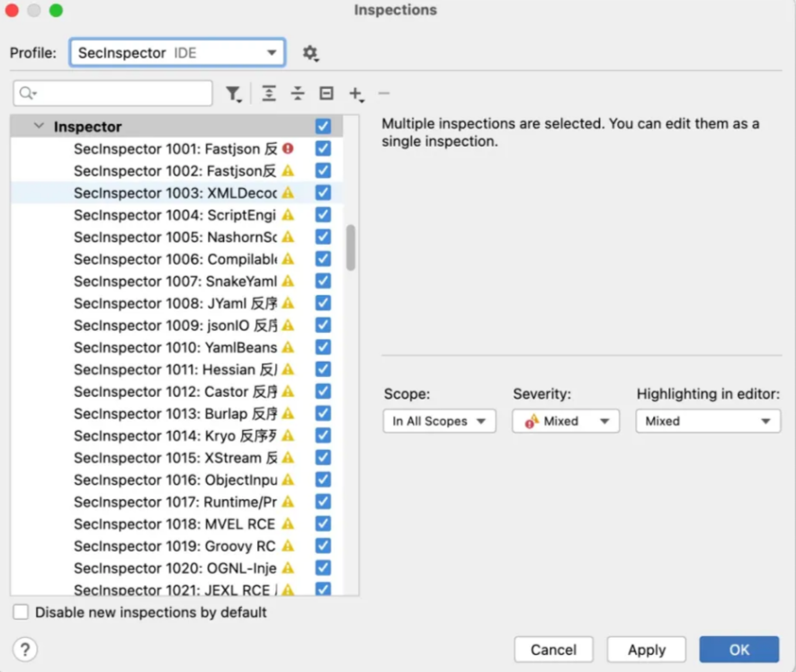Viewport: 796px width, 672px height.
Task: Expand all inspection groups
Action: point(269,94)
